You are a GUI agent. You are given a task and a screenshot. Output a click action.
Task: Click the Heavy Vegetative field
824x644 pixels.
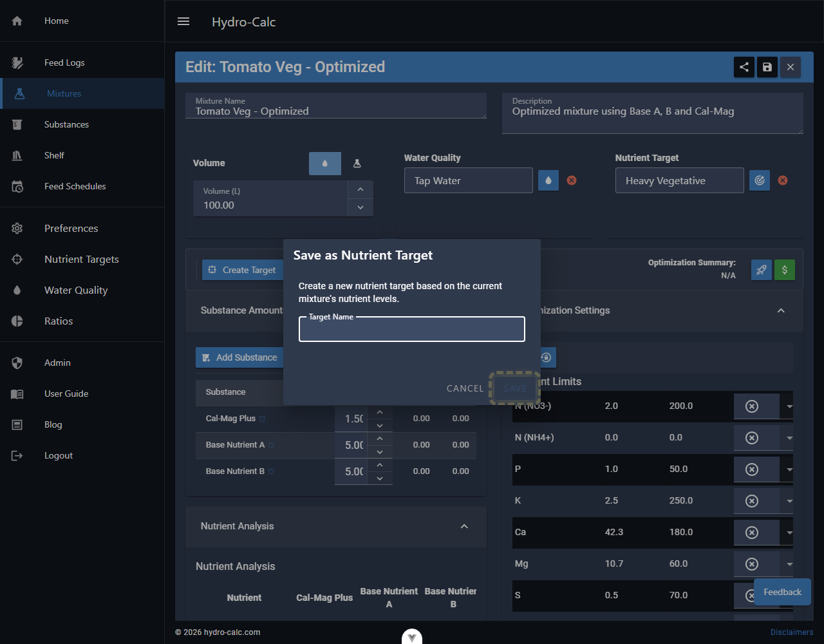(680, 180)
